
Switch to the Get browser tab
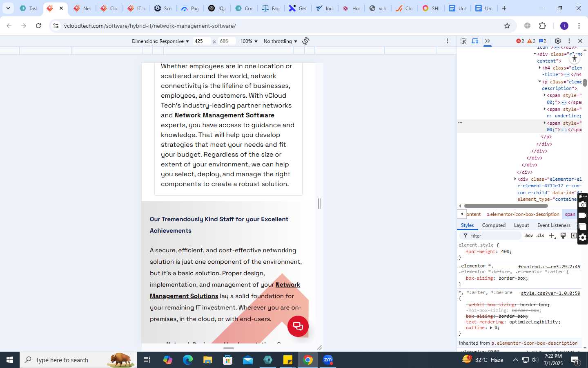298,8
